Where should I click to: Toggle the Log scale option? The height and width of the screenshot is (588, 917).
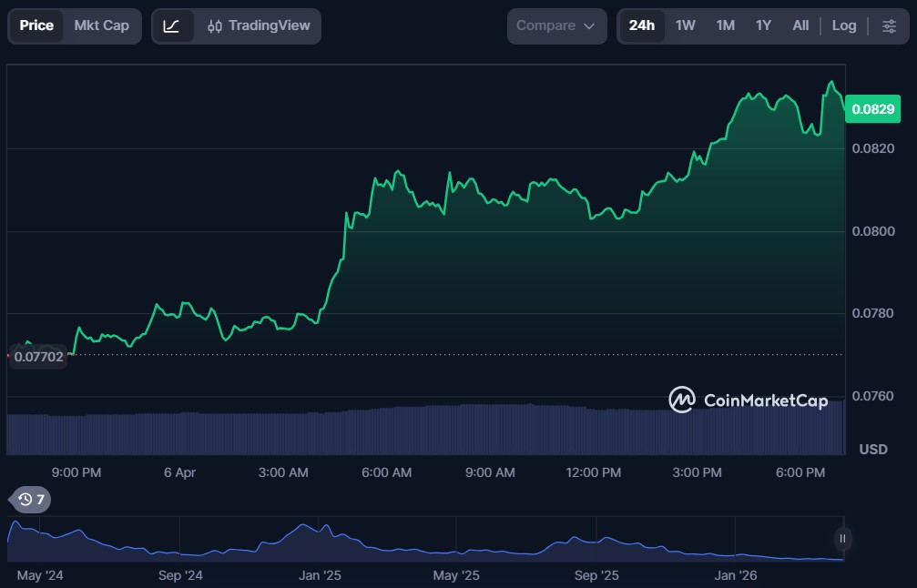pos(844,25)
